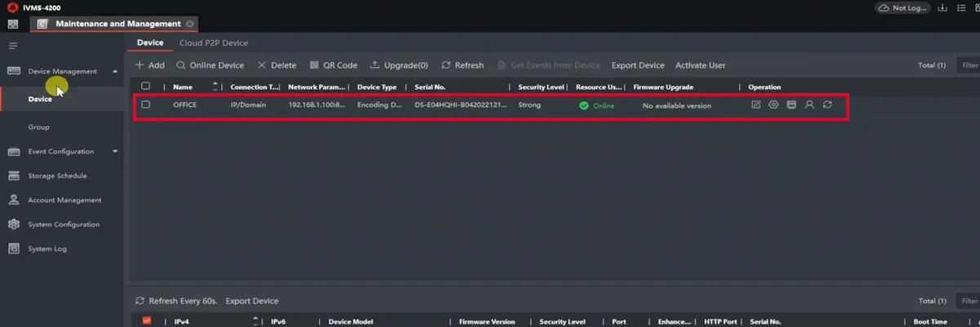Switch to the Cloud P2P Device tab
Viewport: 980px width, 327px height.
click(x=214, y=43)
